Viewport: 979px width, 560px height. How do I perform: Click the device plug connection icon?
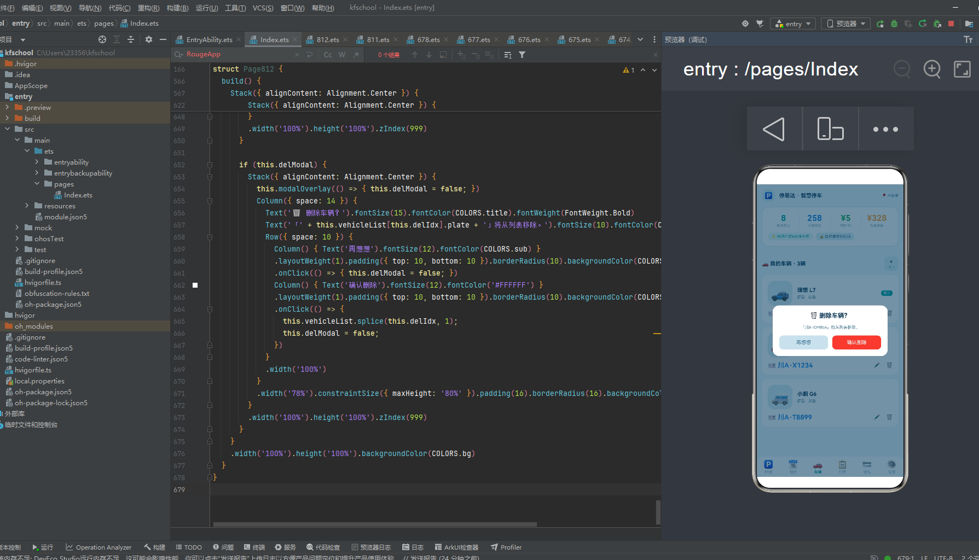click(x=760, y=24)
